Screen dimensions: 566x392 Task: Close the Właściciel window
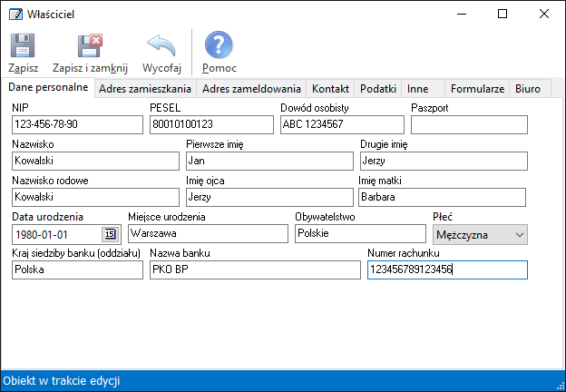(544, 14)
